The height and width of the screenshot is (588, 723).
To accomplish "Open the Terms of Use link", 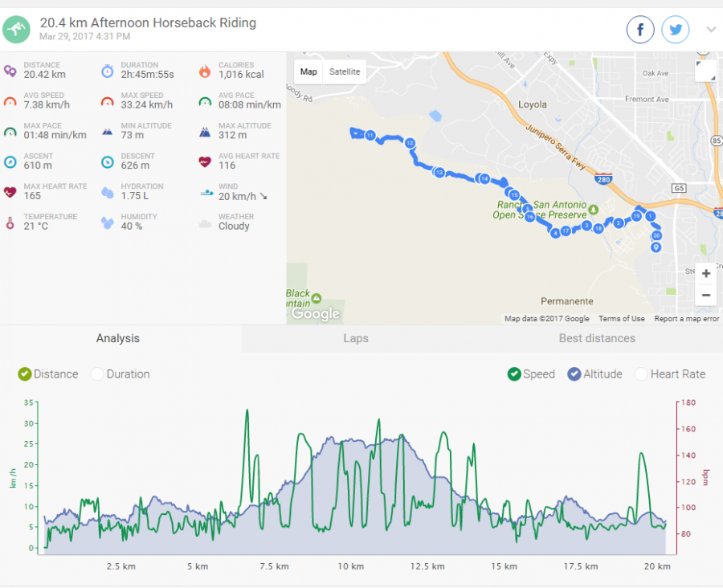I will tap(621, 319).
